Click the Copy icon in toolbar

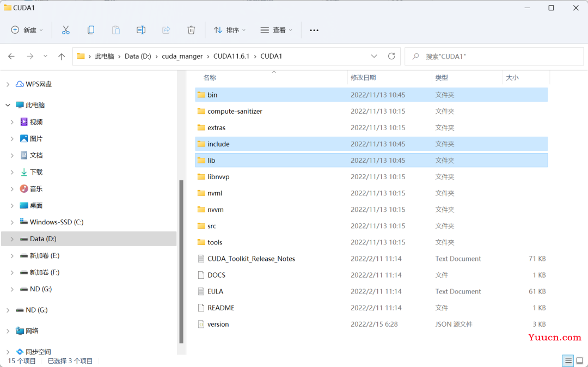click(91, 30)
